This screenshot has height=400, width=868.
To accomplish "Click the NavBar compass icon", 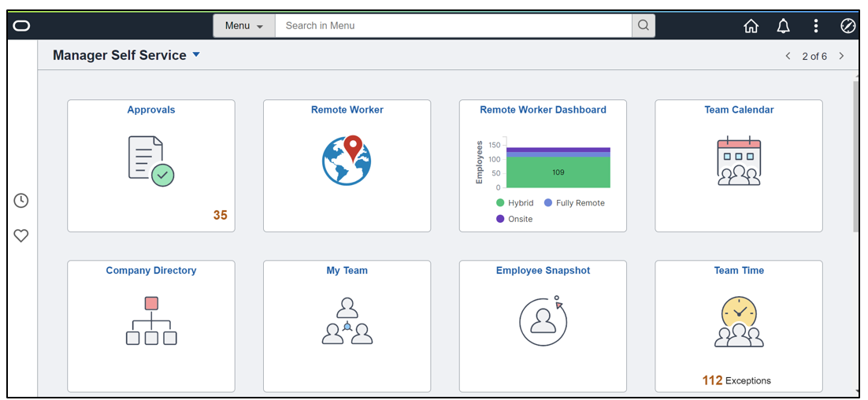I will [848, 26].
